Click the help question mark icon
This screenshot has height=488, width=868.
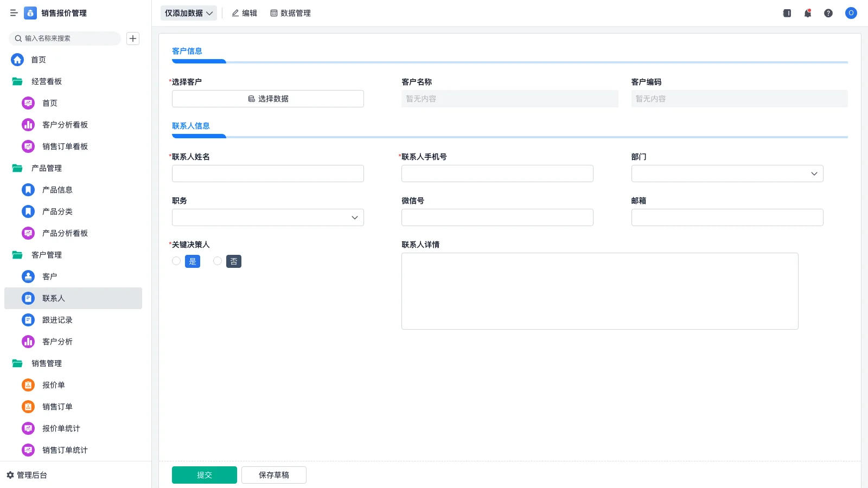(828, 13)
